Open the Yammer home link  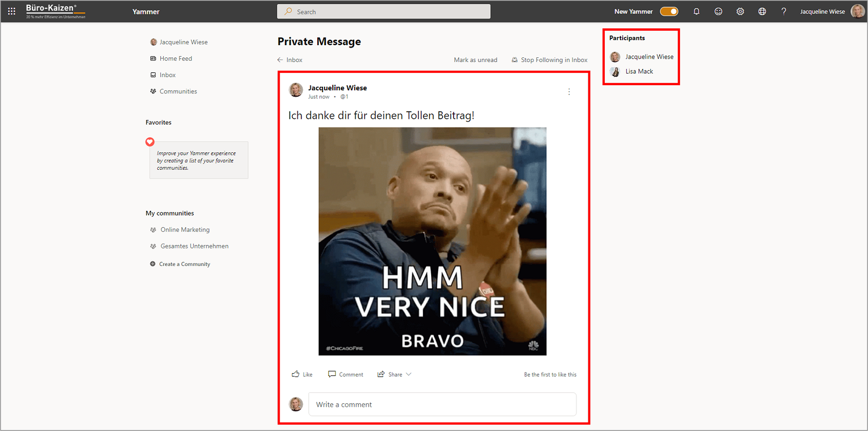(x=146, y=12)
